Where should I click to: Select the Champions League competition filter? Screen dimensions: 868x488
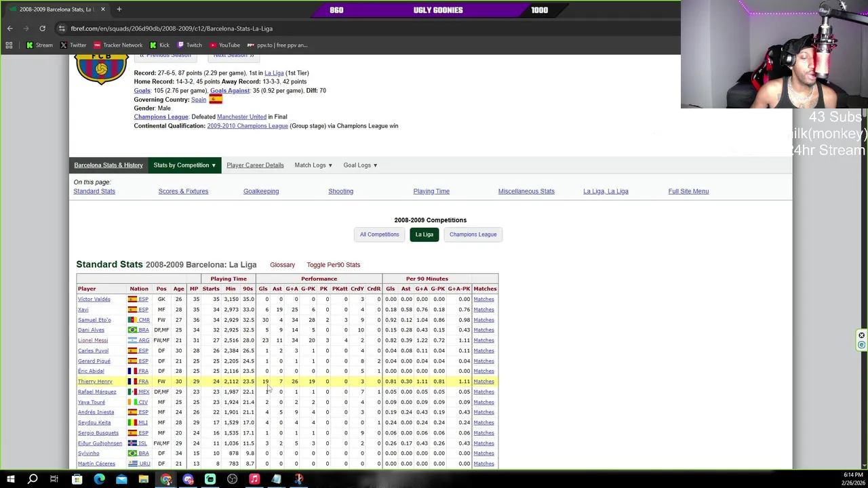473,235
